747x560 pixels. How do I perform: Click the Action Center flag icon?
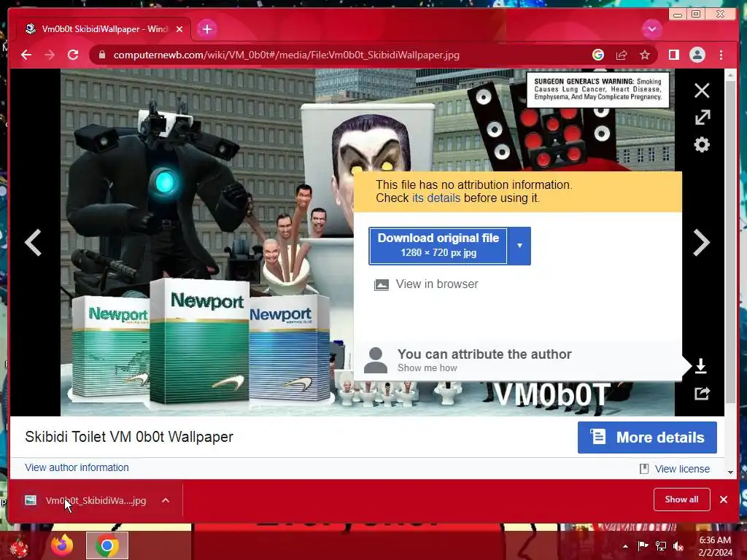(x=643, y=545)
